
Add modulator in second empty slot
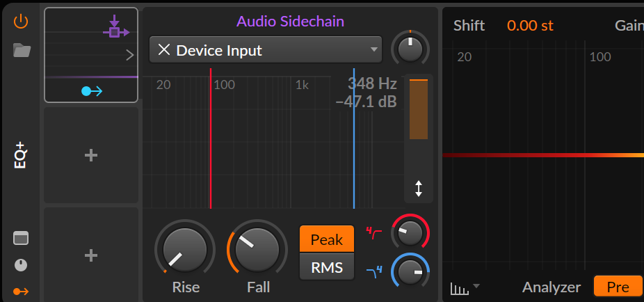[x=91, y=255]
